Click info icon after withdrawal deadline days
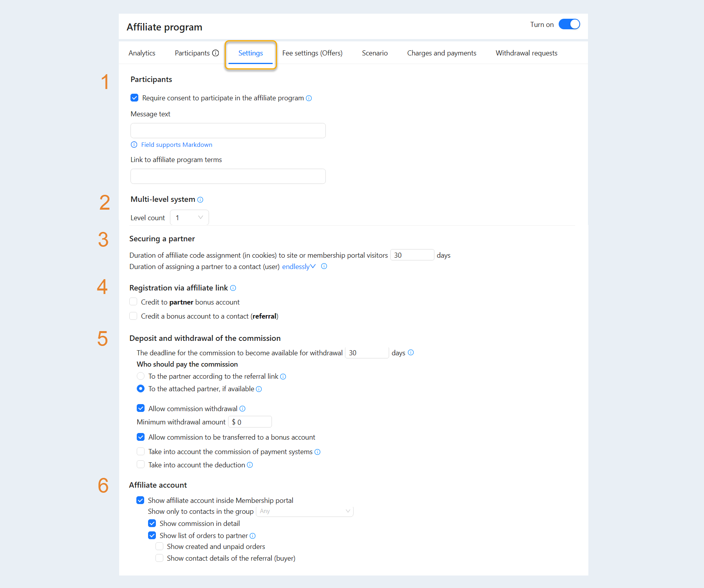704x588 pixels. pos(411,353)
